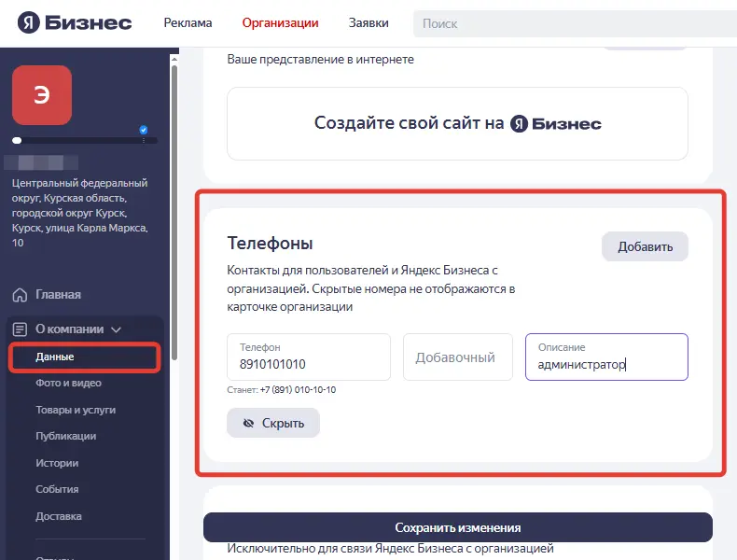Click the sidebar vertical scrollbar
The width and height of the screenshot is (737, 560).
point(174,212)
